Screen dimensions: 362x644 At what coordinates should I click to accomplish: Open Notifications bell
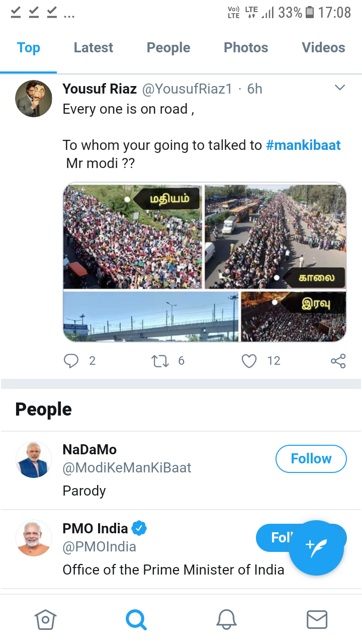(x=226, y=619)
